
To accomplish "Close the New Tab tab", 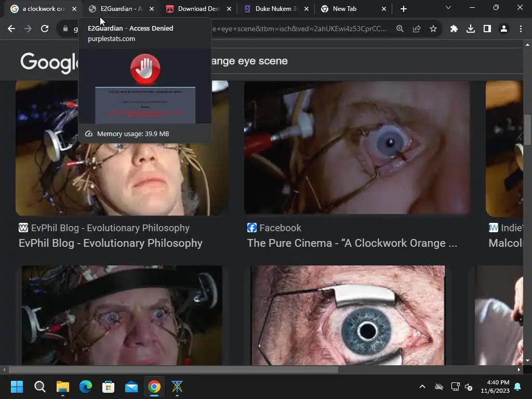I will pos(384,9).
